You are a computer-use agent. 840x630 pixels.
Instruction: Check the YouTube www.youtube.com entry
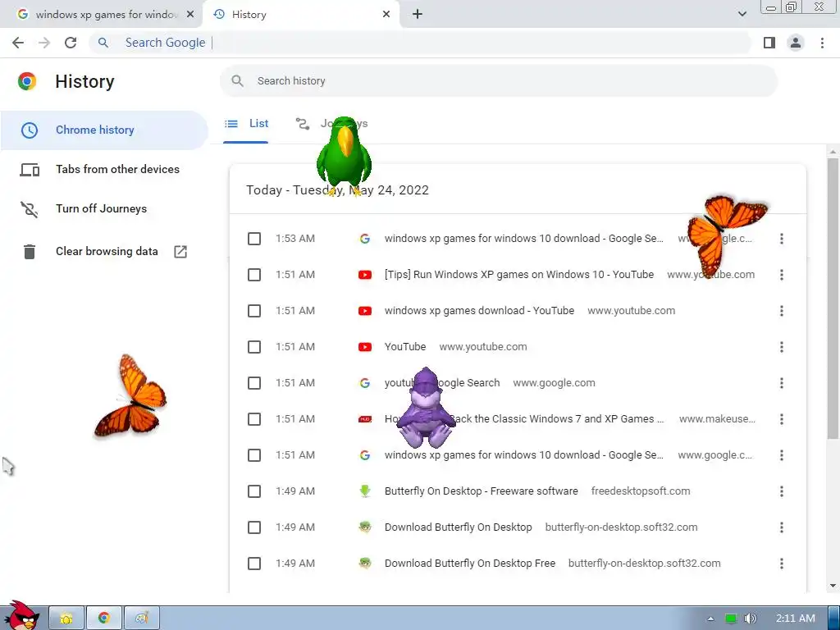[x=254, y=347]
